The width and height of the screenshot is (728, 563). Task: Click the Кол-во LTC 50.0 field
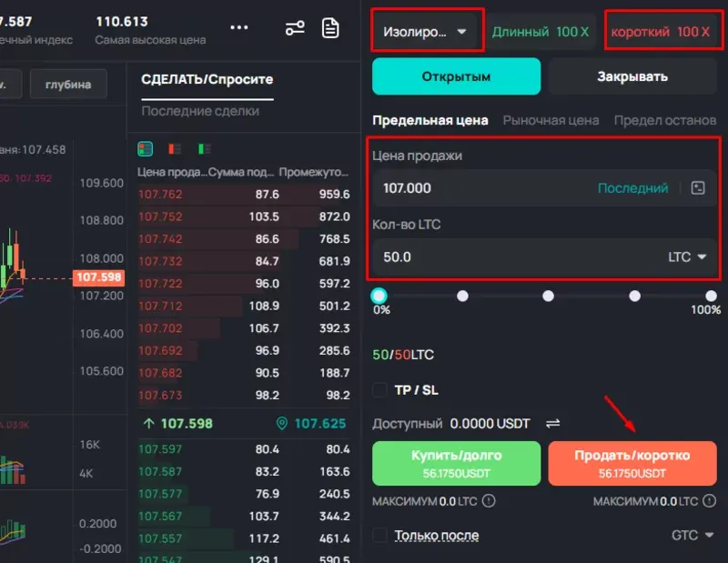pyautogui.click(x=544, y=256)
